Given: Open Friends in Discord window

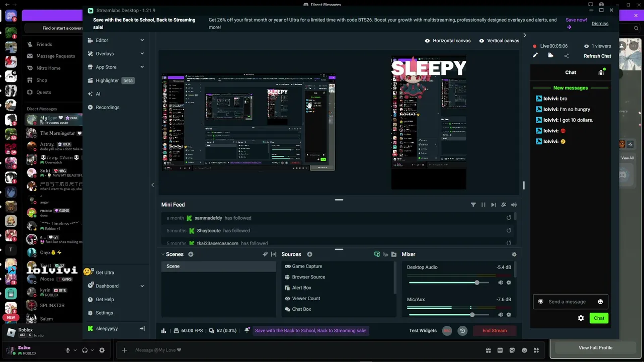Looking at the screenshot, I should coord(44,44).
